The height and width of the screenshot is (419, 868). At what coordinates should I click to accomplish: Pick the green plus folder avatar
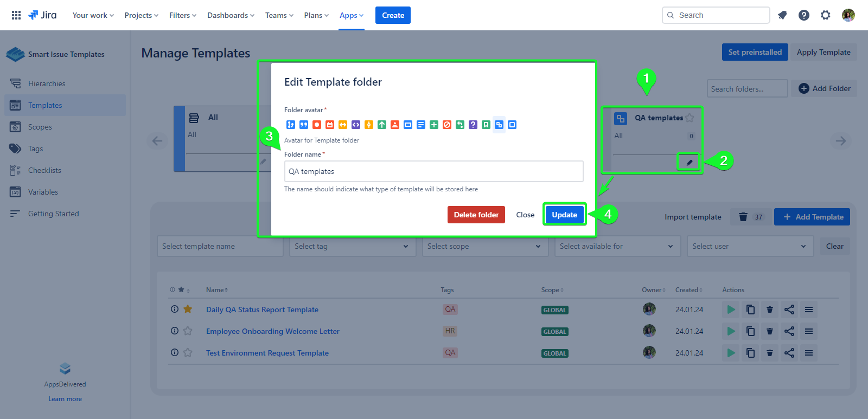434,125
